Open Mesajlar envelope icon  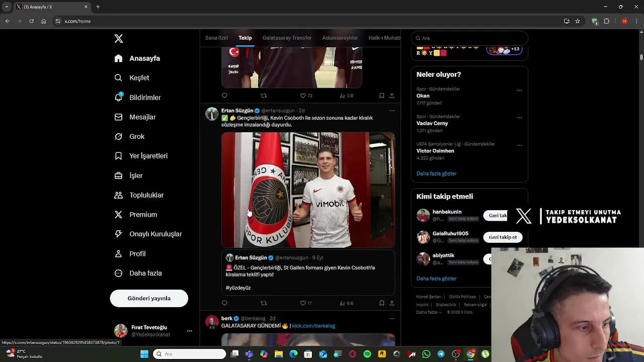pyautogui.click(x=118, y=117)
